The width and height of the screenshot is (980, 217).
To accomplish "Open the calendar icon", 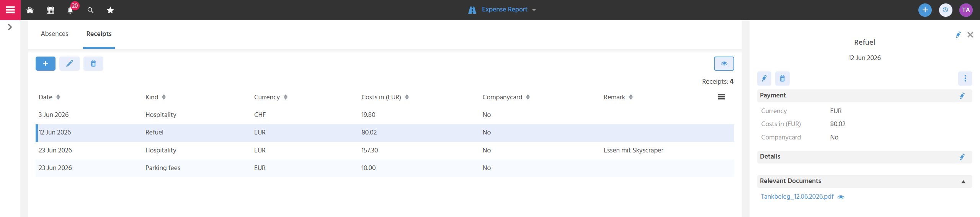I will point(50,10).
